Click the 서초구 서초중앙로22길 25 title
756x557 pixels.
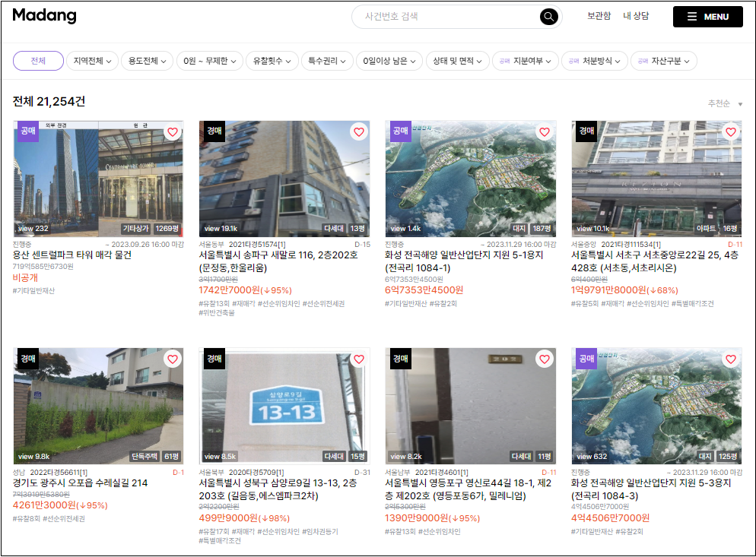tap(655, 261)
